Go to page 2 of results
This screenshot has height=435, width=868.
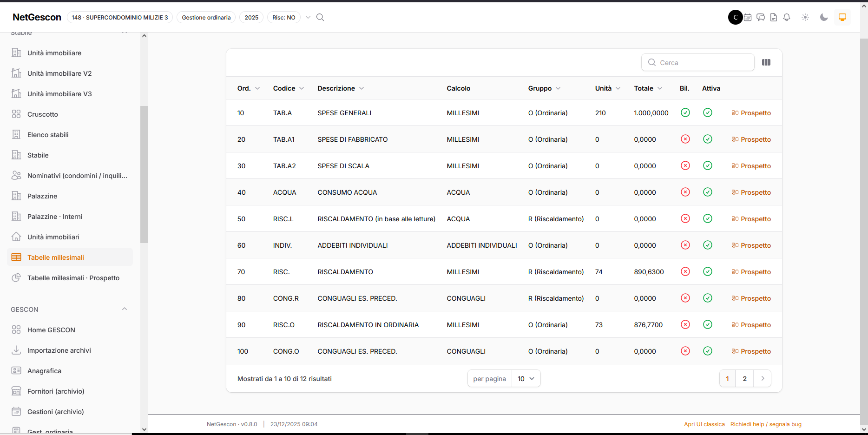click(745, 378)
